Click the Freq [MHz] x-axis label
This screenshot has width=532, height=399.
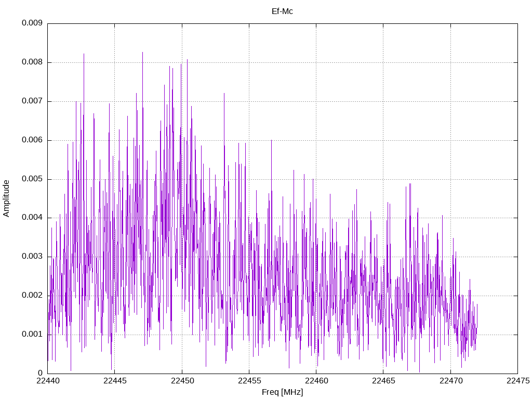click(282, 392)
